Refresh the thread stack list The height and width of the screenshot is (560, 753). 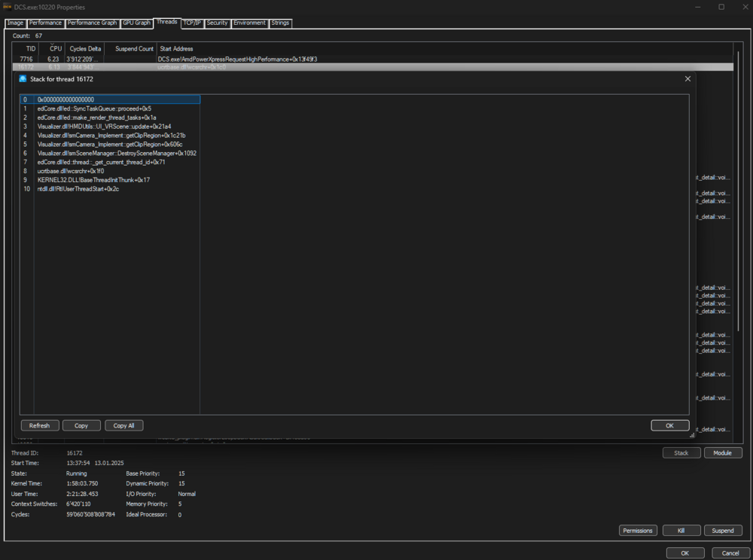pos(39,425)
